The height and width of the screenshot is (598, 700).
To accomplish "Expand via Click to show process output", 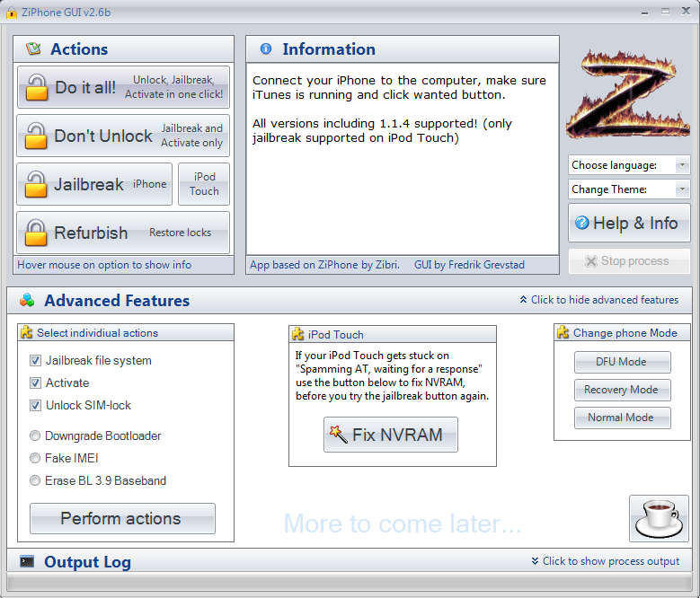I will click(606, 561).
